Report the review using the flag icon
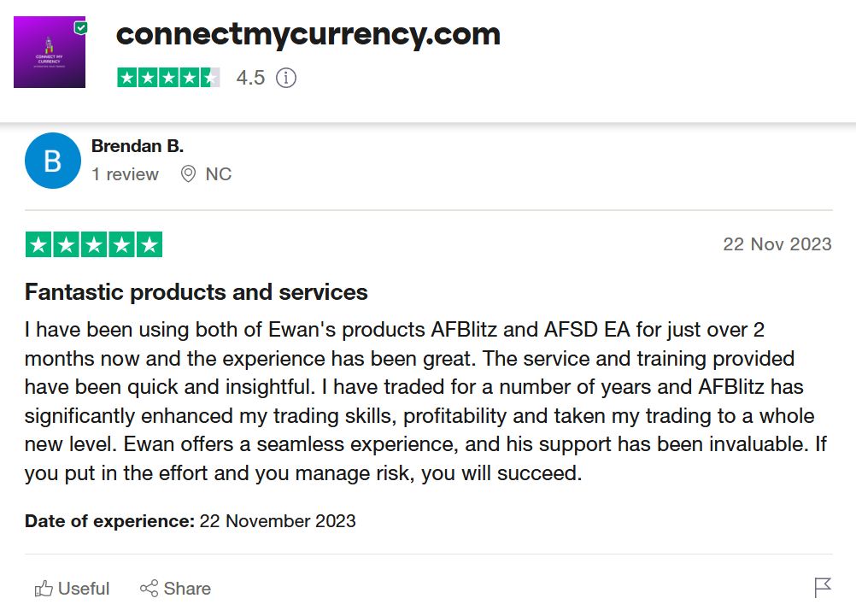Viewport: 856px width, 616px height. pyautogui.click(x=822, y=588)
